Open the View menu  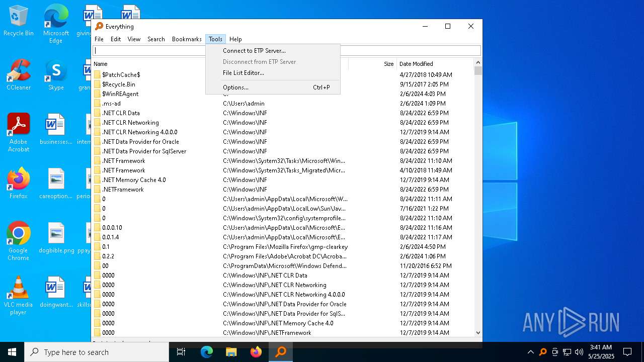tap(134, 39)
